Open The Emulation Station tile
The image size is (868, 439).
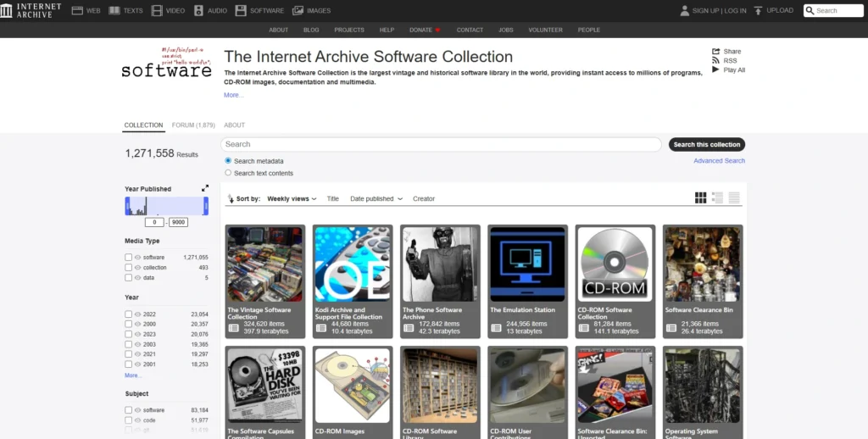[x=527, y=281]
